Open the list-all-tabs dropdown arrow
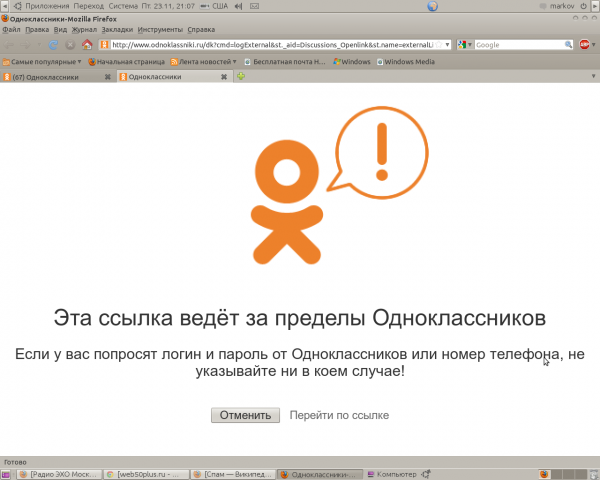 click(x=593, y=77)
